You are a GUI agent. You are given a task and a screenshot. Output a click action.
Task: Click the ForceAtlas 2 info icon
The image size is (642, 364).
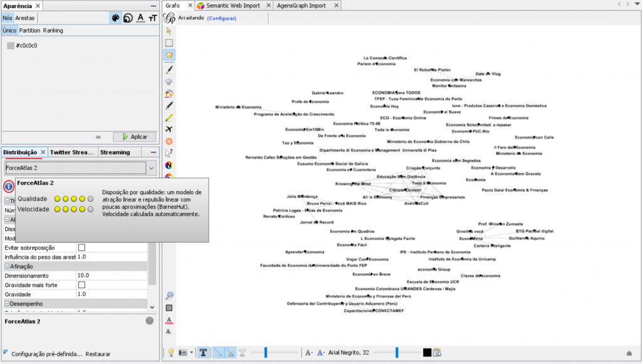(9, 186)
